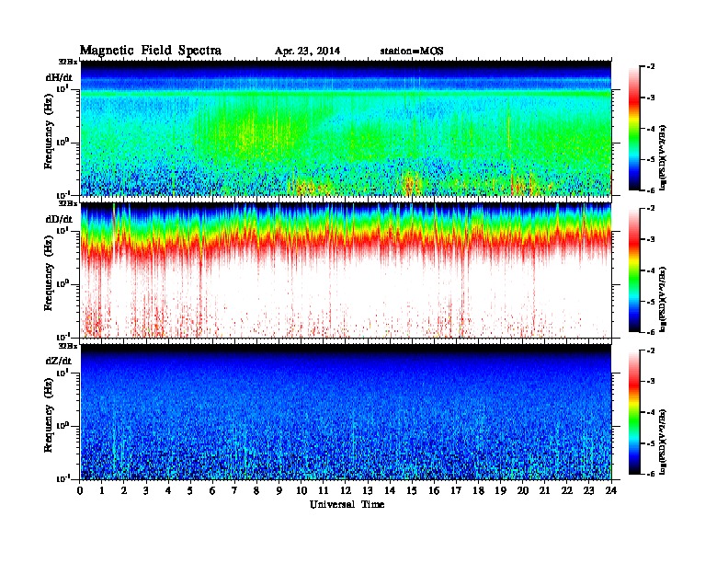This screenshot has height=563, width=728.
Task: Click hour tick label "14" on time axis
Action: click(x=390, y=491)
